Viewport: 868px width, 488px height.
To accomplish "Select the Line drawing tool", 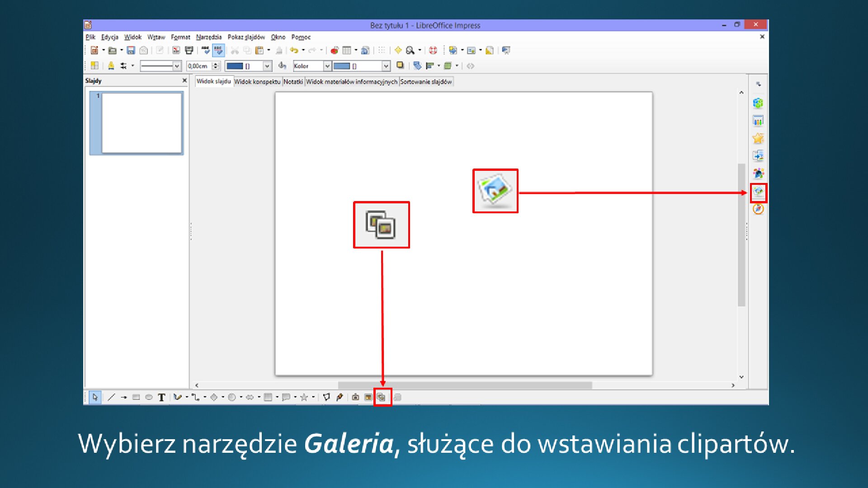I will (112, 397).
